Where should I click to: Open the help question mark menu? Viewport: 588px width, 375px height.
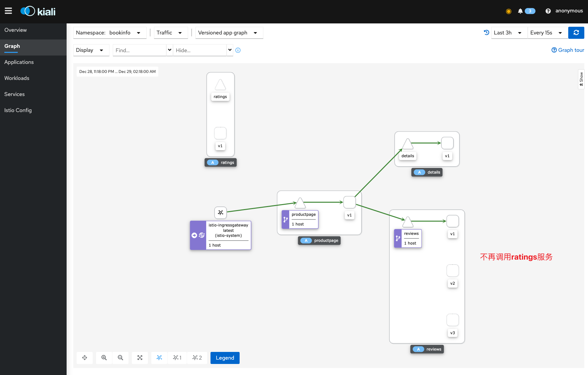pyautogui.click(x=548, y=11)
